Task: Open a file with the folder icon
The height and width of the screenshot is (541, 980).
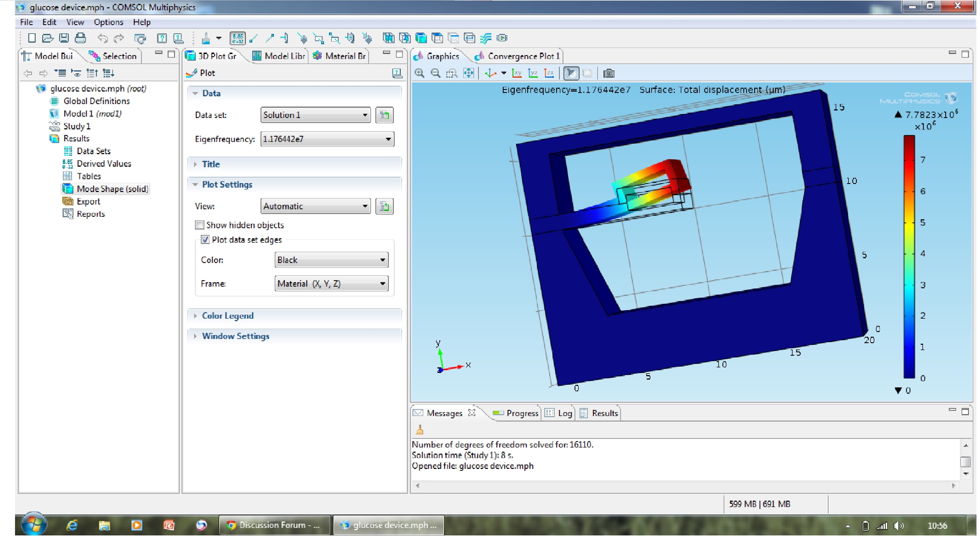Action: click(48, 38)
